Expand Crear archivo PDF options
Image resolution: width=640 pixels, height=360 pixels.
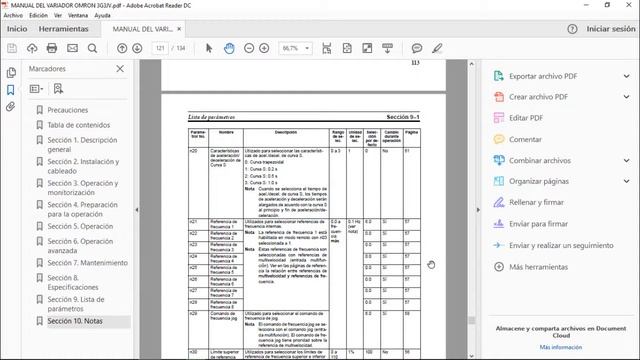pos(627,97)
